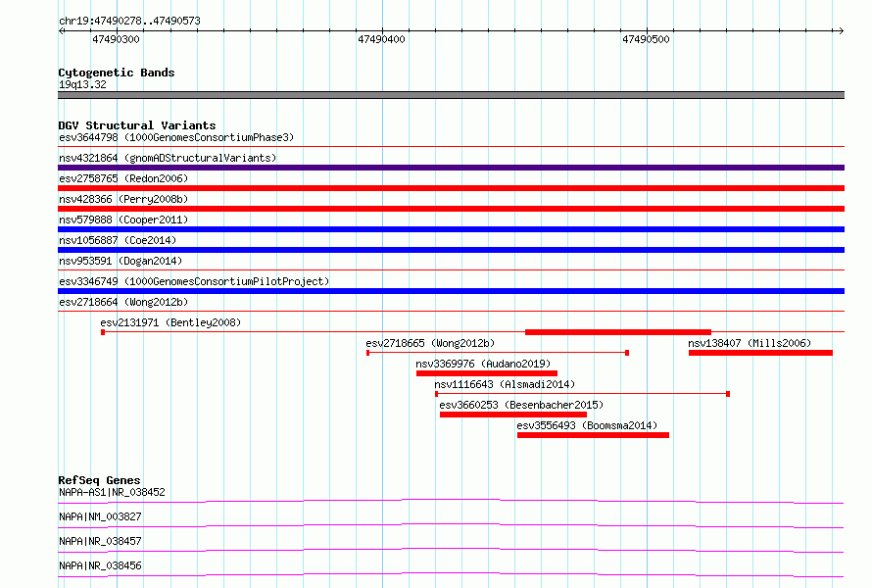
Task: Open variant esv3556493 (Boomsma2014)
Action: click(x=587, y=425)
